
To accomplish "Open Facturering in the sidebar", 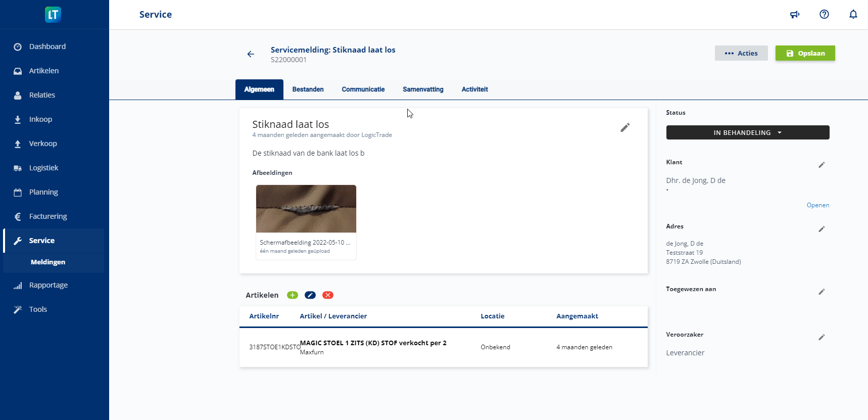I will tap(48, 216).
